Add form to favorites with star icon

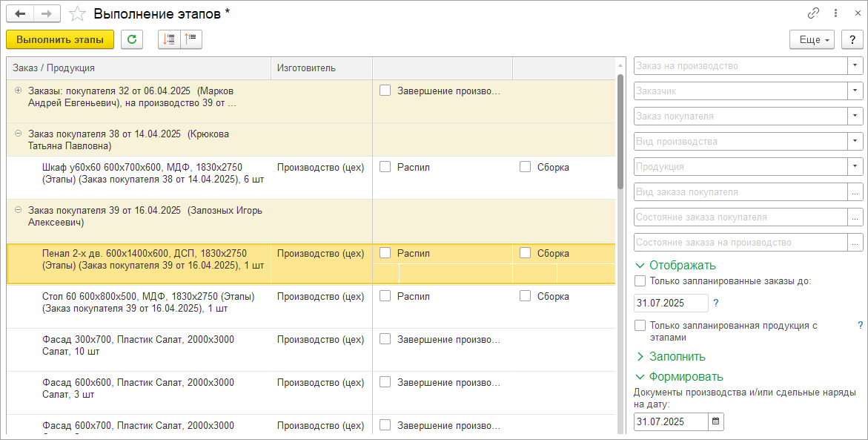click(x=76, y=13)
